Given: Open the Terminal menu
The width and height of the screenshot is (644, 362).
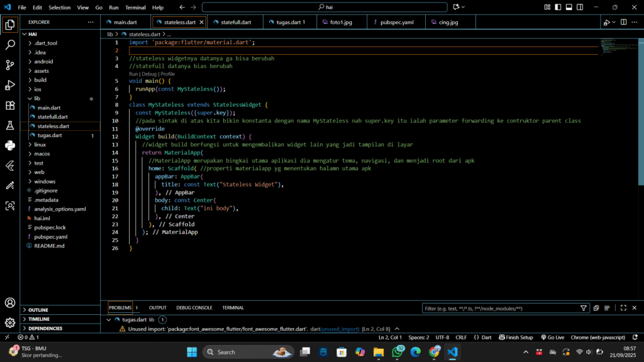Looking at the screenshot, I should tap(135, 8).
